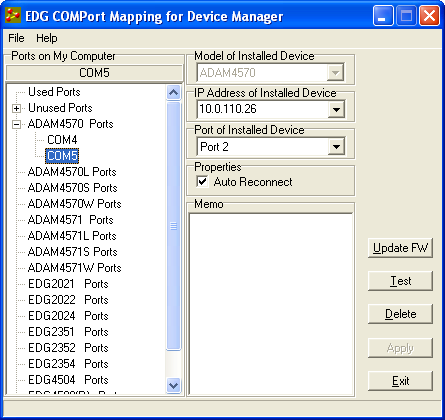Click the port list scrollbar thumb
445x420 pixels.
tap(173, 226)
